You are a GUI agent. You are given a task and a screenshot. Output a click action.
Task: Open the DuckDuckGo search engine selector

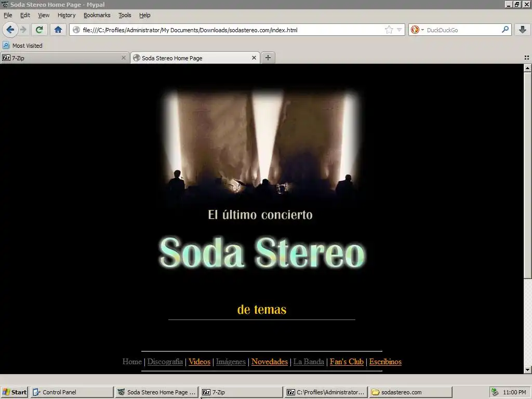coord(417,30)
